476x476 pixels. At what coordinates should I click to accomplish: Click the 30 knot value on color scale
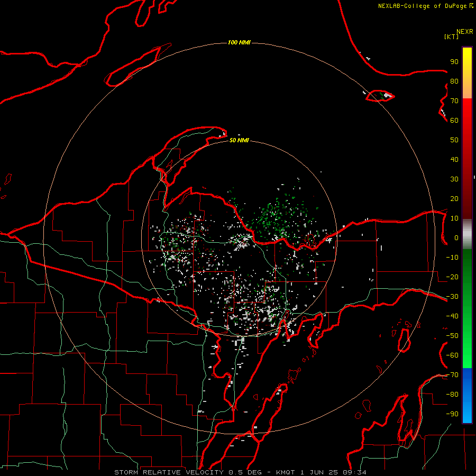[454, 179]
